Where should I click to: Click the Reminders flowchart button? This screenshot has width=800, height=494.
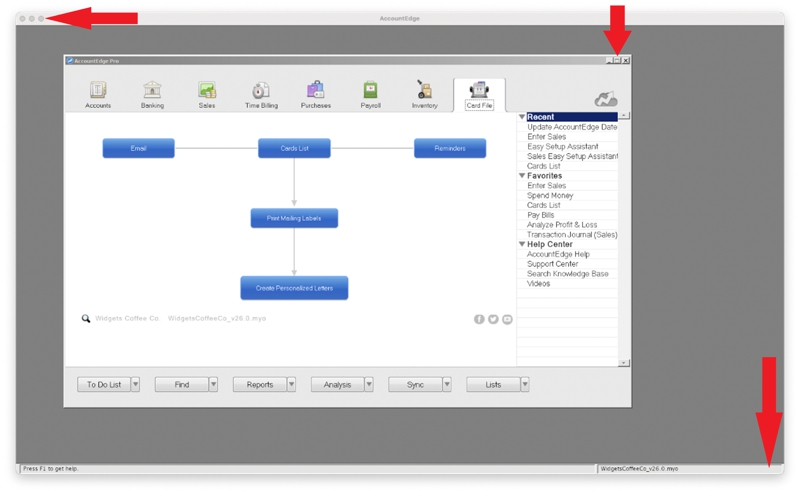(x=450, y=148)
